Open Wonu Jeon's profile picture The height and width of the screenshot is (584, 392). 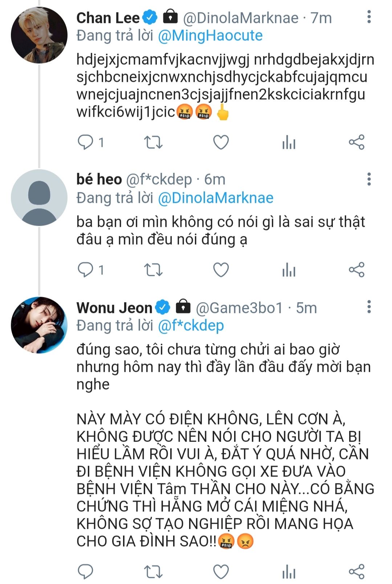[x=39, y=325]
